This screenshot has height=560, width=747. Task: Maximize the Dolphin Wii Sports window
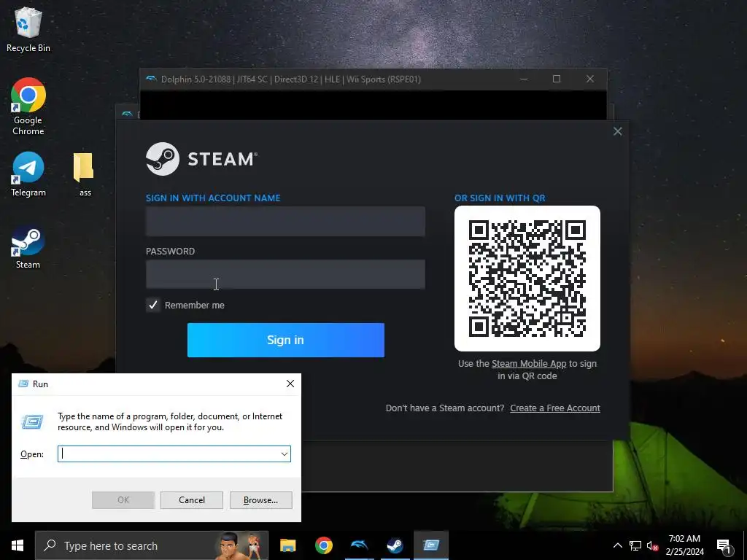coord(557,79)
